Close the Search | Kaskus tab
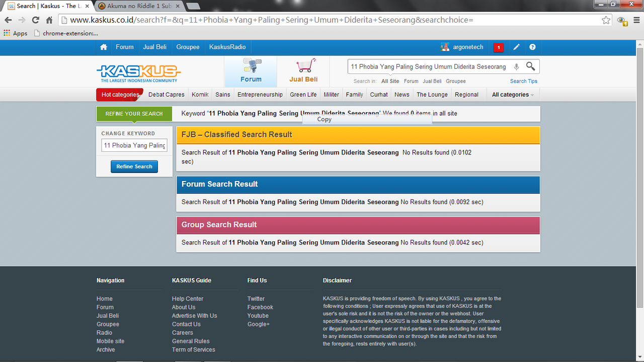 pos(87,6)
